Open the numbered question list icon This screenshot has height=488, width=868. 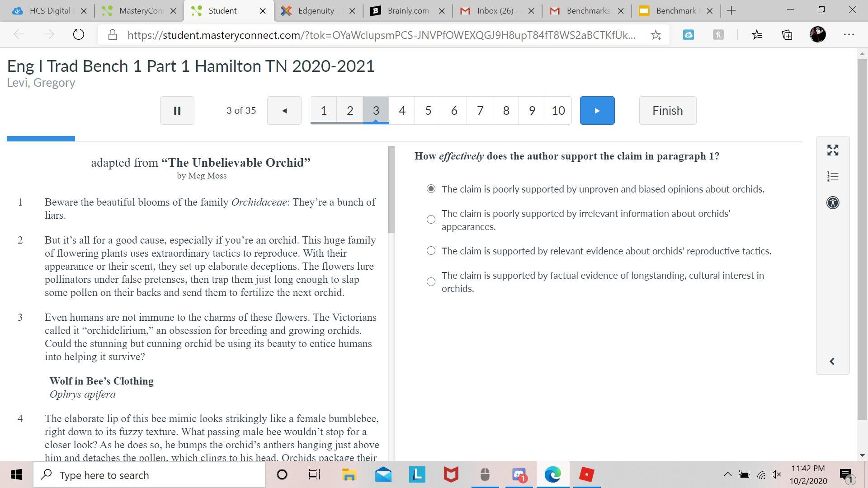click(833, 177)
